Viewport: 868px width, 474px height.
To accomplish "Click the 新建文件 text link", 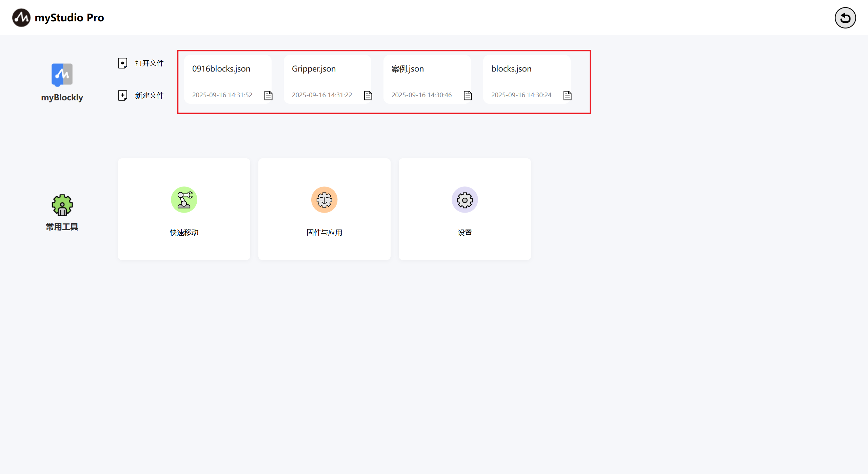I will [149, 95].
